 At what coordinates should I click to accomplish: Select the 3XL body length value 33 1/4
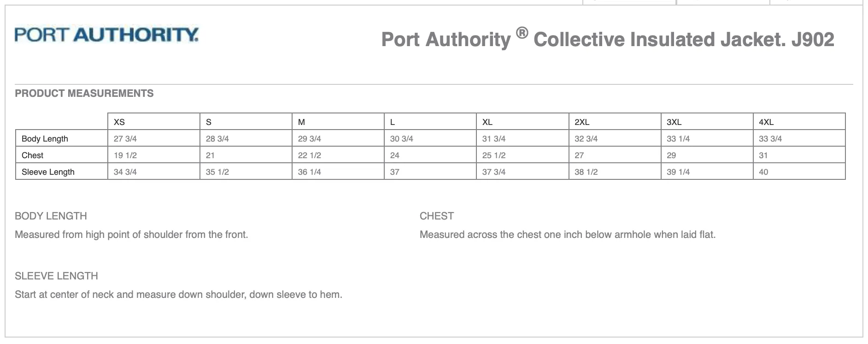(678, 139)
